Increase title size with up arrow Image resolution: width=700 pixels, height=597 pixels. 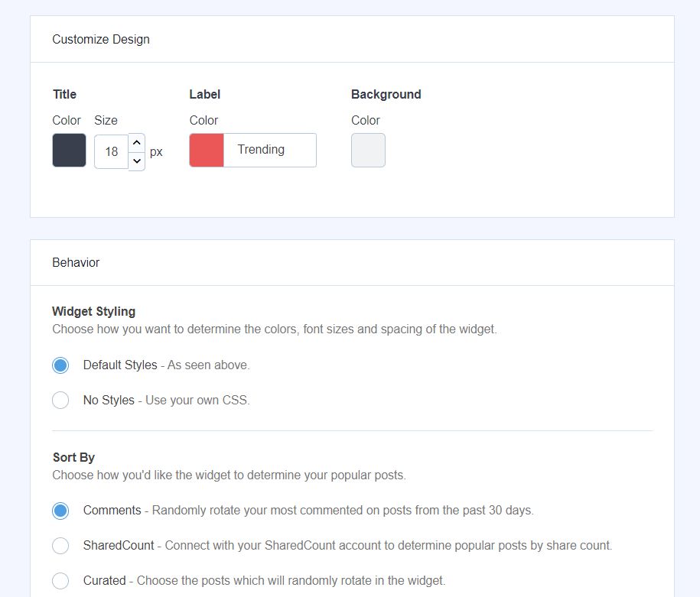[x=136, y=143]
